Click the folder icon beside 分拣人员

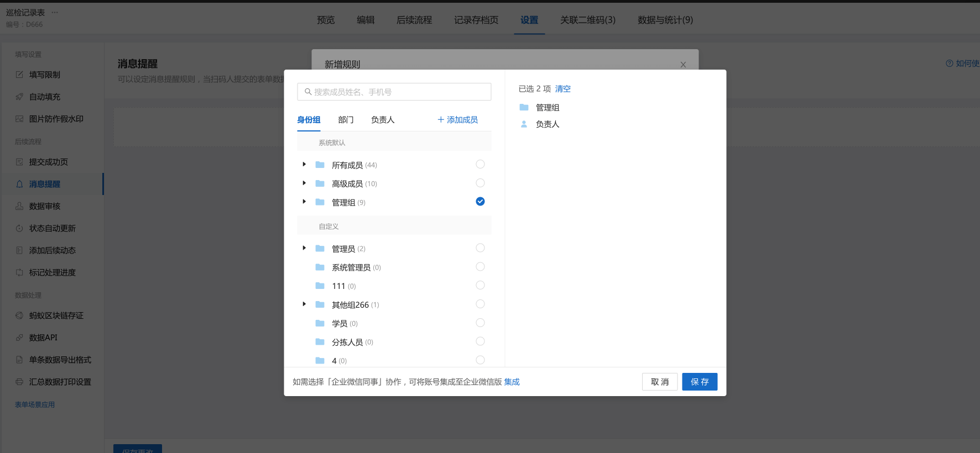pos(320,342)
